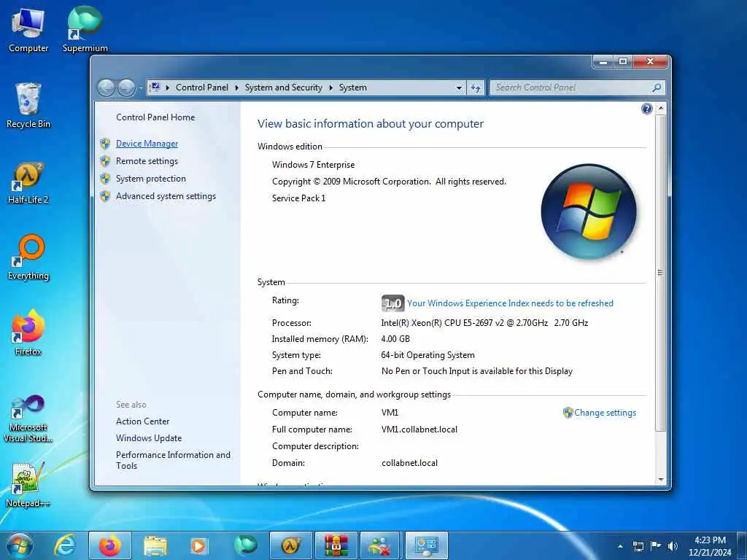Launch Supermium from the desktop
The image size is (747, 560).
(x=85, y=29)
